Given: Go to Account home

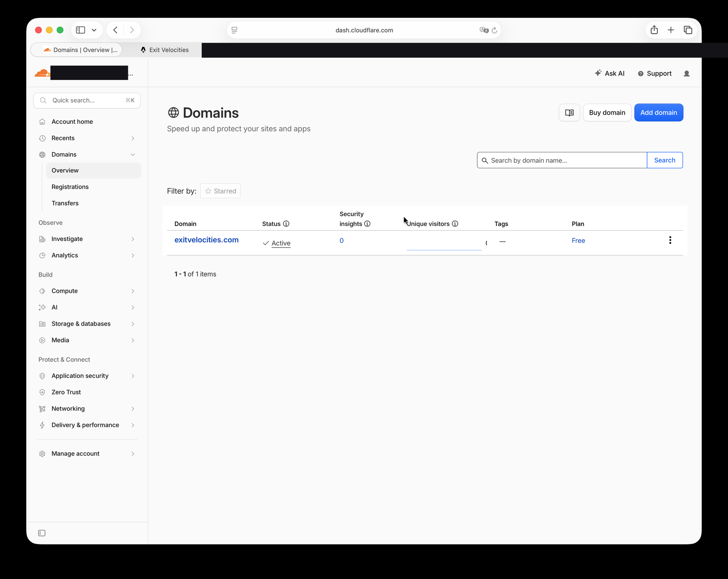Looking at the screenshot, I should coord(72,121).
